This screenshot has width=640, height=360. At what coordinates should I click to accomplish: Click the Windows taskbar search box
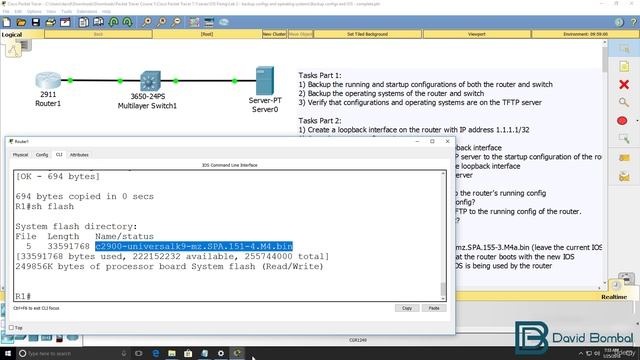73,353
